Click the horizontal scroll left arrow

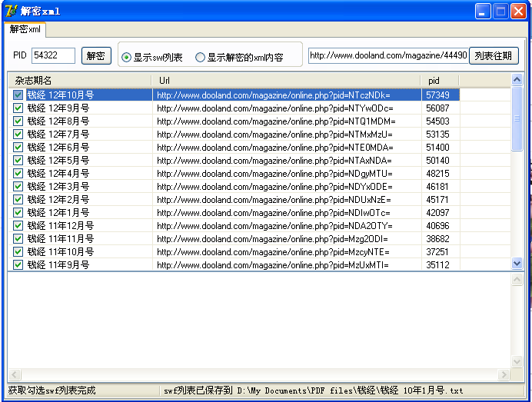point(15,374)
